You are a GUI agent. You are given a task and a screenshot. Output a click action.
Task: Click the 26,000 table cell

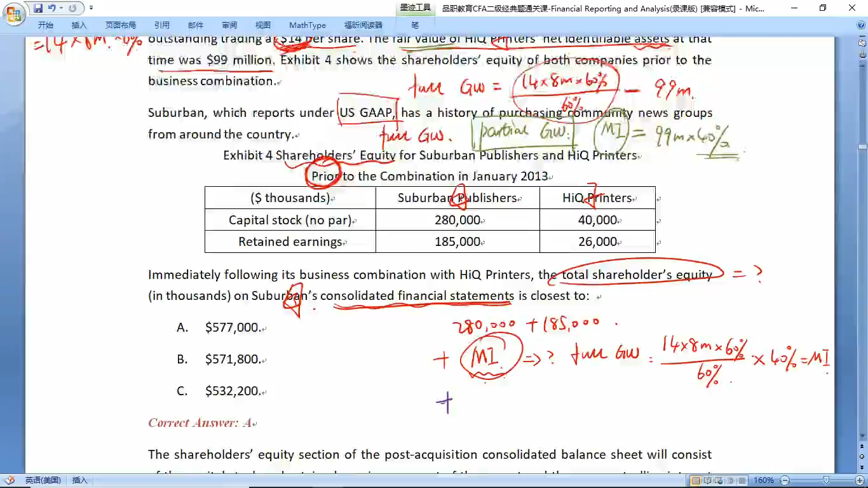(597, 242)
